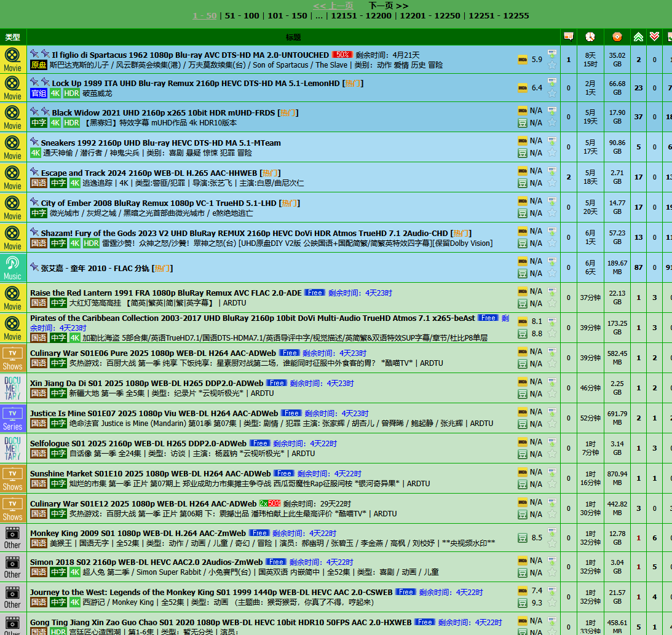This screenshot has height=635, width=672.
Task: Sort torrents by comment count header icon
Action: 569,37
